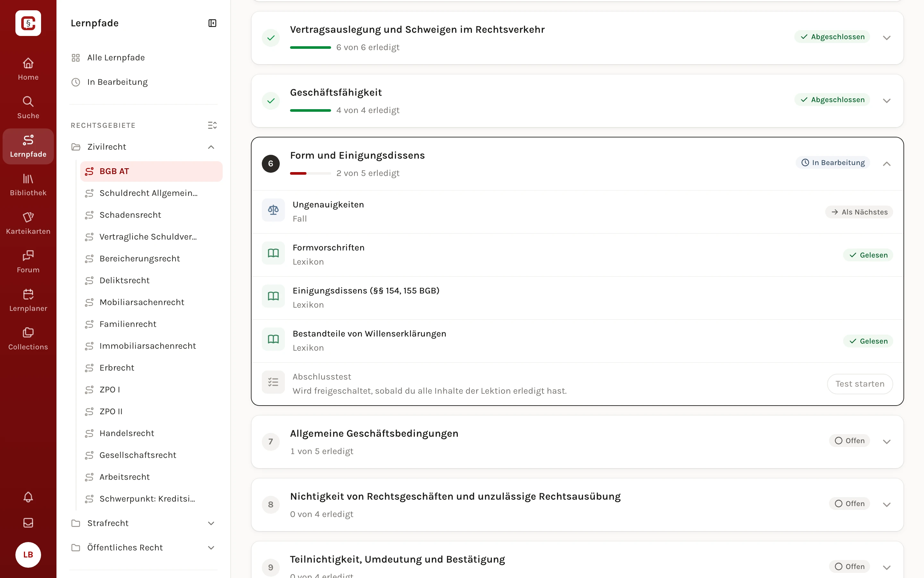The height and width of the screenshot is (578, 924).
Task: Click the book icon for Formvorschriften
Action: pyautogui.click(x=273, y=253)
